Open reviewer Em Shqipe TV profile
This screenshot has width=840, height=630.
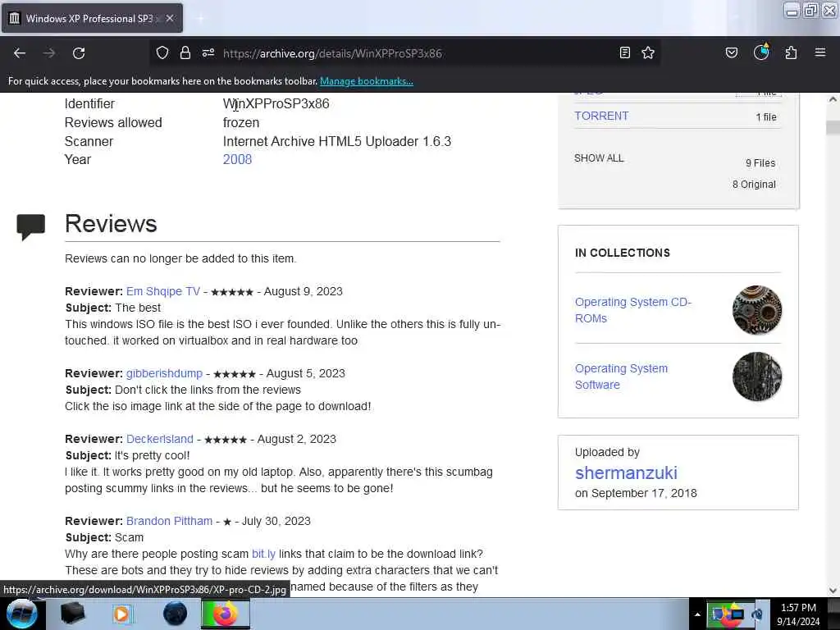(163, 291)
